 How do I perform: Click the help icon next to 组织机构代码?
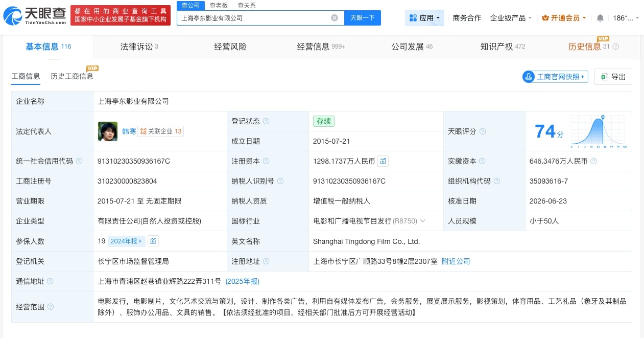click(x=497, y=181)
